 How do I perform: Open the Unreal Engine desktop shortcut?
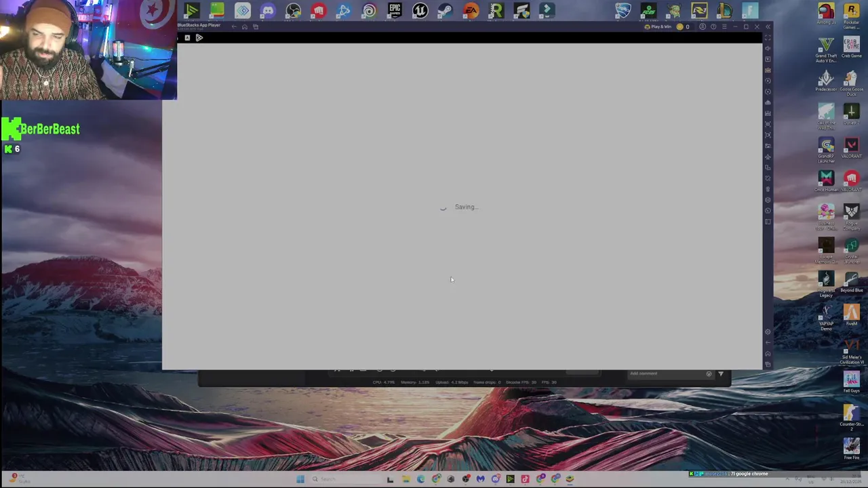pyautogui.click(x=420, y=11)
